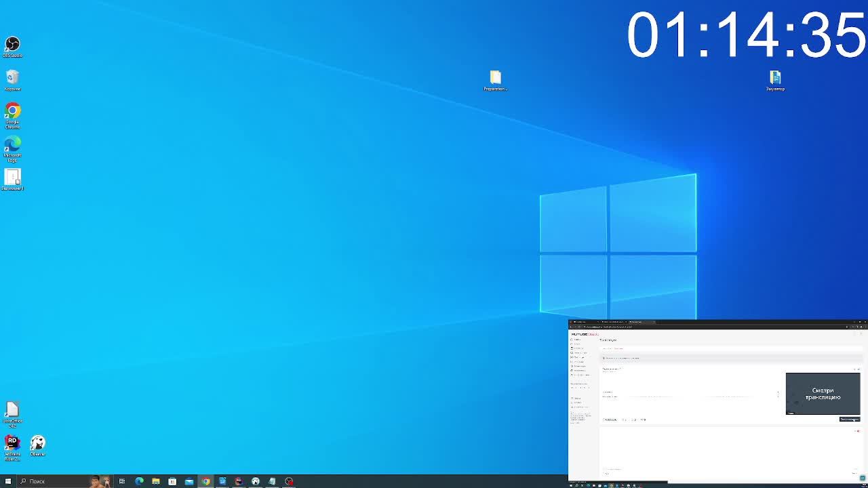The height and width of the screenshot is (488, 868).
Task: Open the Mail app from the taskbar
Action: click(x=189, y=481)
